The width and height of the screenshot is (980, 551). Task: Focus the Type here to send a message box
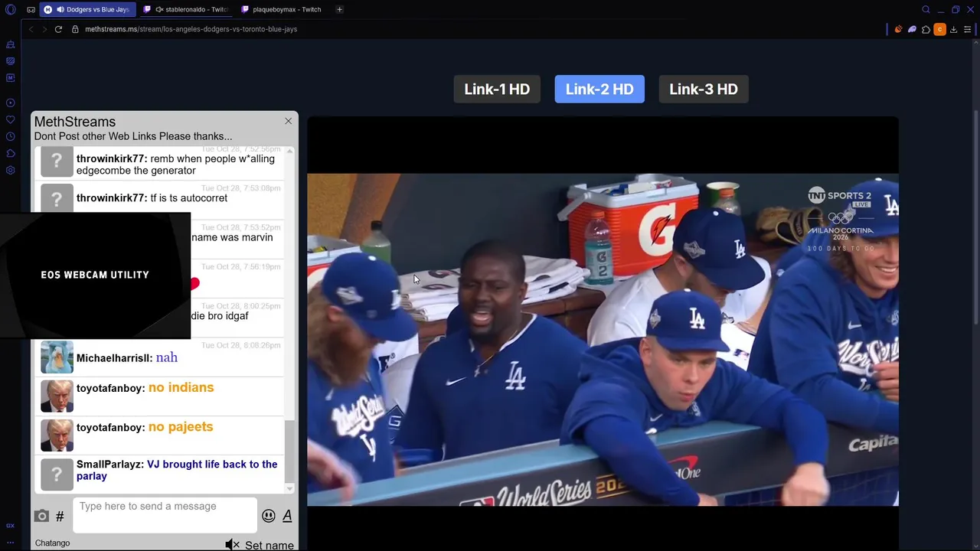[x=165, y=514]
